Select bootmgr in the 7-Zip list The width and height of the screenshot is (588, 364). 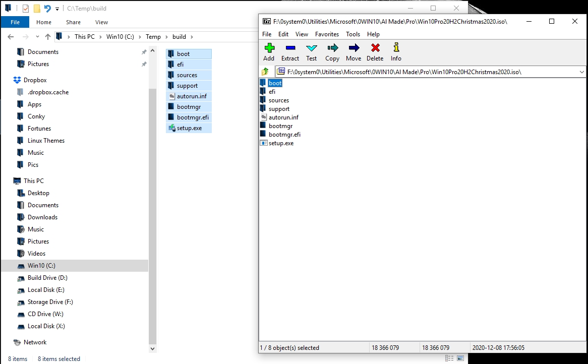pyautogui.click(x=280, y=126)
